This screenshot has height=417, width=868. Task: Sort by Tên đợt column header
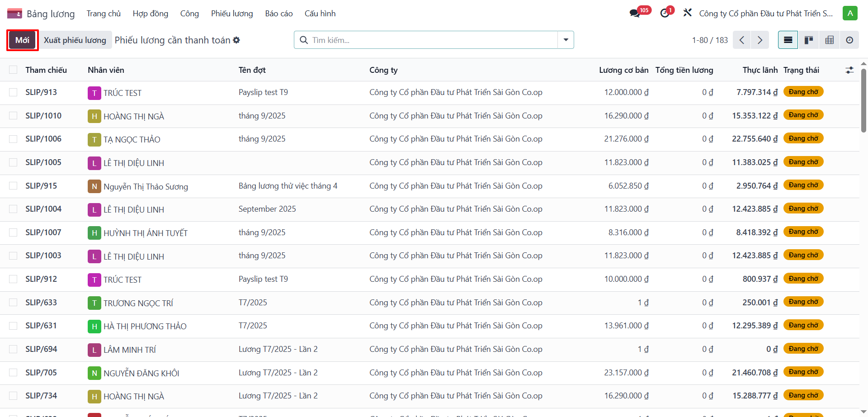[x=252, y=70]
